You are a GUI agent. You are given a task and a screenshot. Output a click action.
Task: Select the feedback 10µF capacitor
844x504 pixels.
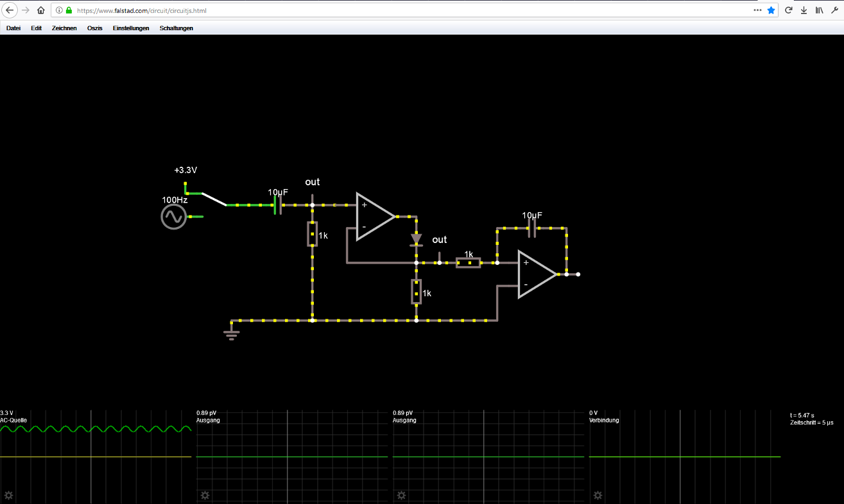pos(531,228)
